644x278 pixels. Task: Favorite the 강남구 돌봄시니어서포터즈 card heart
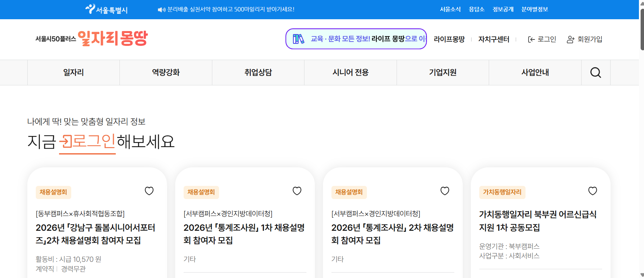(x=149, y=191)
